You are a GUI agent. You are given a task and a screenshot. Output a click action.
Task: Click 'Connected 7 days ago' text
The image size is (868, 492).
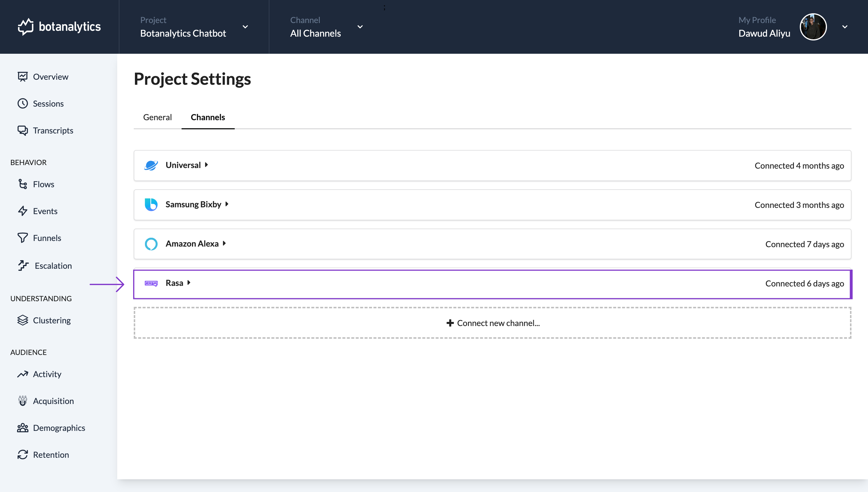tap(805, 244)
